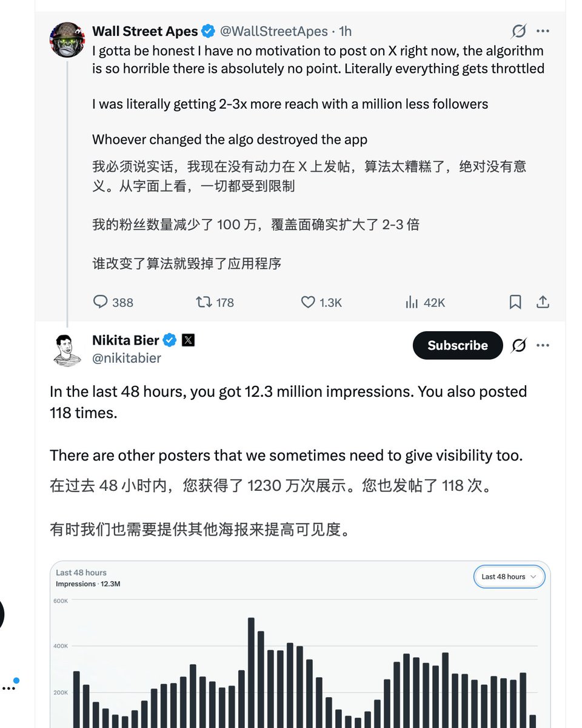This screenshot has width=582, height=728.
Task: Share the Wall Street Apes post
Action: coord(543,302)
